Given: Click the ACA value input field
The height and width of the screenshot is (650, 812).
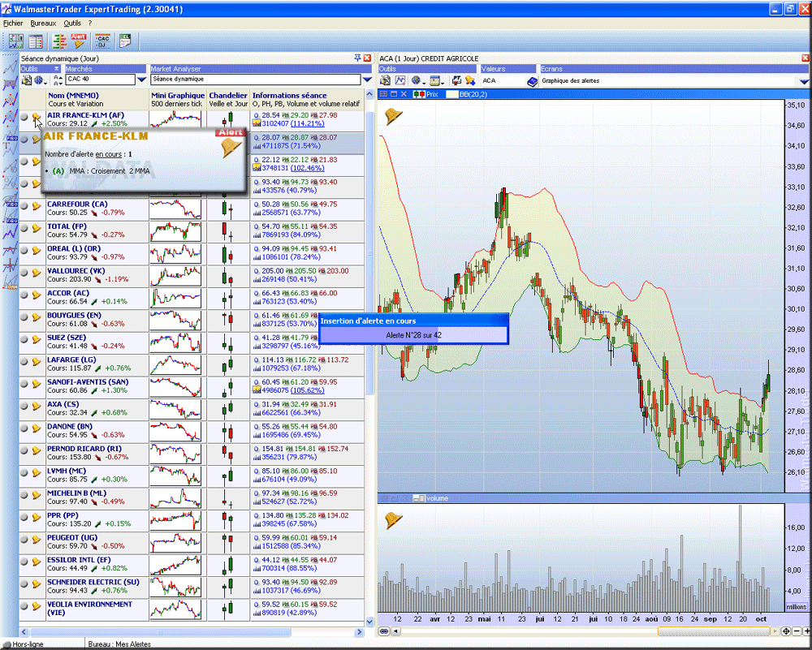Looking at the screenshot, I should click(x=503, y=81).
